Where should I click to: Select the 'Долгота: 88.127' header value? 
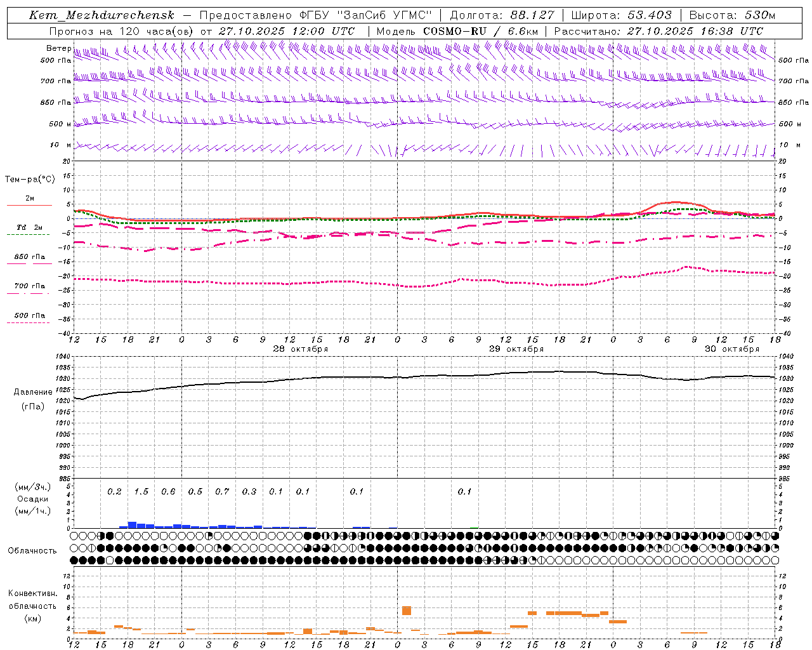tap(502, 15)
